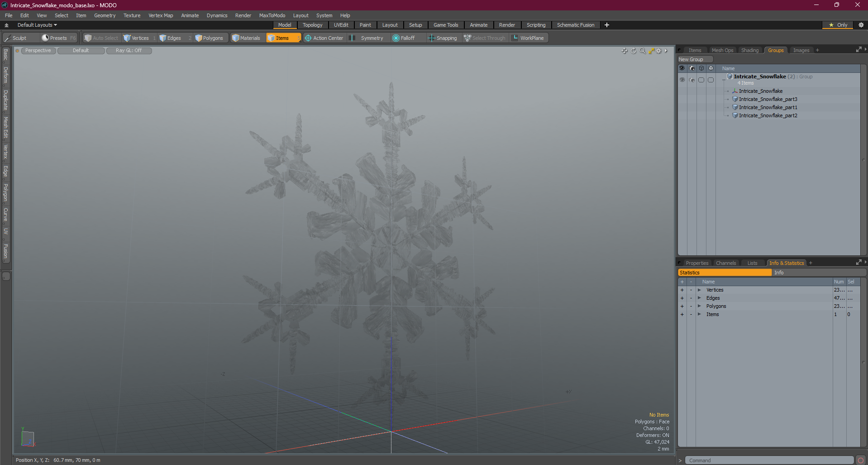This screenshot has height=465, width=868.
Task: Open the vertical Deform tool tab
Action: 6,76
